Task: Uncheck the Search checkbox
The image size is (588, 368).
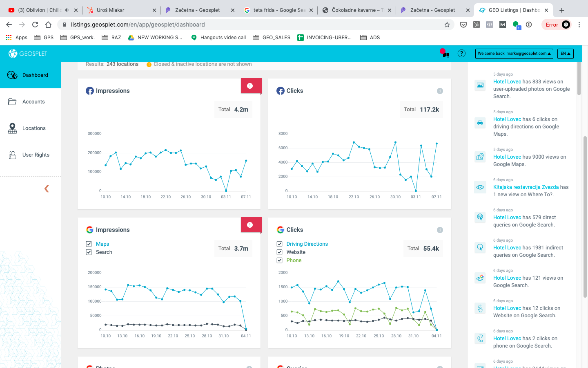Action: 89,252
